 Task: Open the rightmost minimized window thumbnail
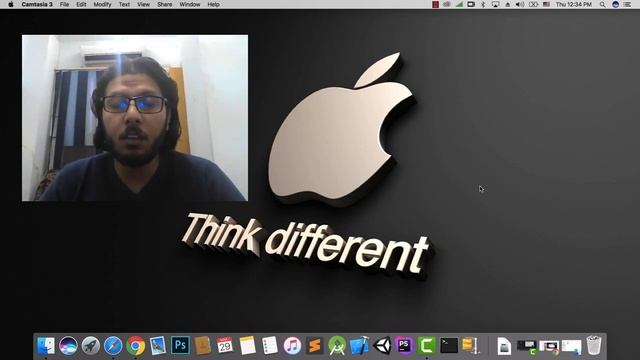[571, 347]
